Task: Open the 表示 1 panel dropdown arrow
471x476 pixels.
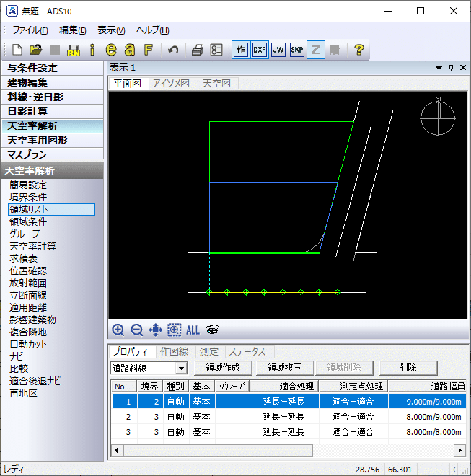Action: click(x=439, y=68)
